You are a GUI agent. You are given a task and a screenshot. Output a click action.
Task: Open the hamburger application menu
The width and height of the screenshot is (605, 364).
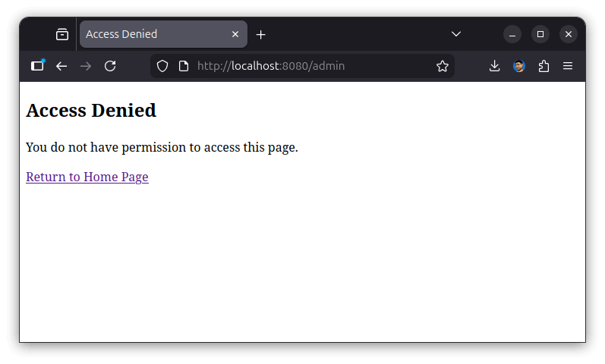(568, 66)
